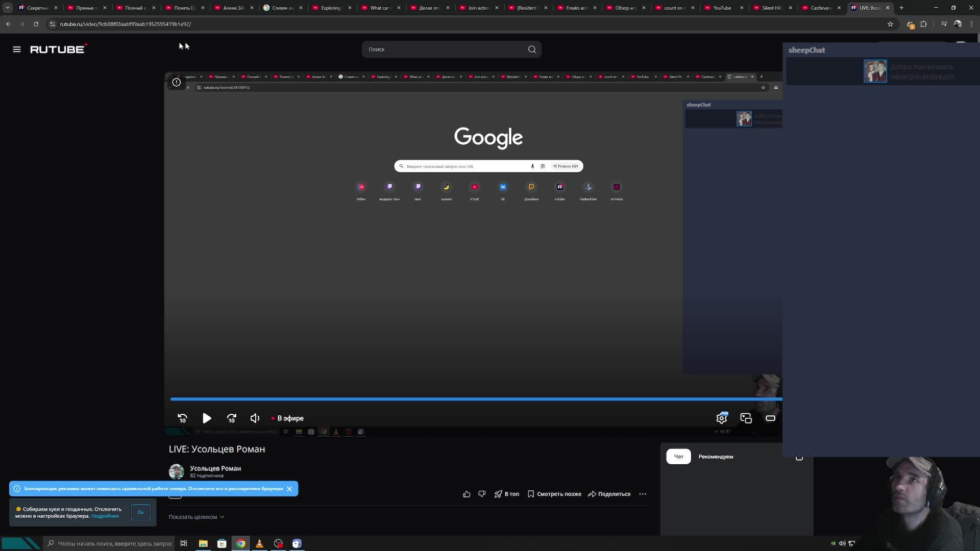Click the search magnifier icon
Image resolution: width=980 pixels, height=551 pixels.
pos(532,49)
